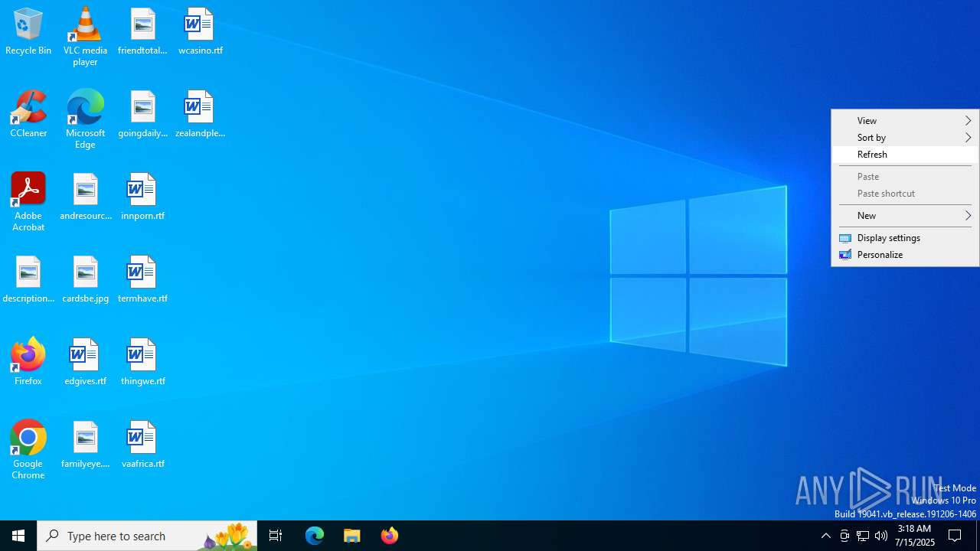Open the volume control in system tray

[881, 536]
